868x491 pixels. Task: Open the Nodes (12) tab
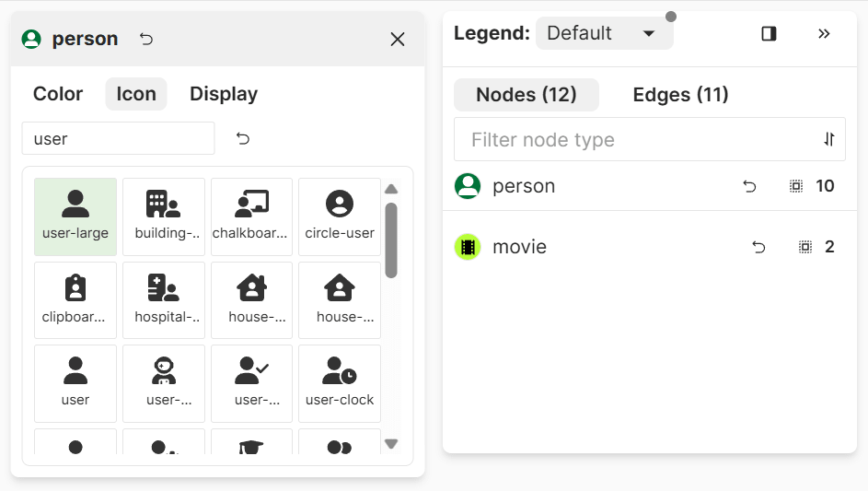527,95
